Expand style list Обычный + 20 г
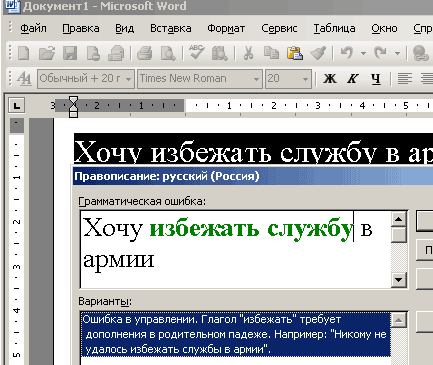 (128, 79)
